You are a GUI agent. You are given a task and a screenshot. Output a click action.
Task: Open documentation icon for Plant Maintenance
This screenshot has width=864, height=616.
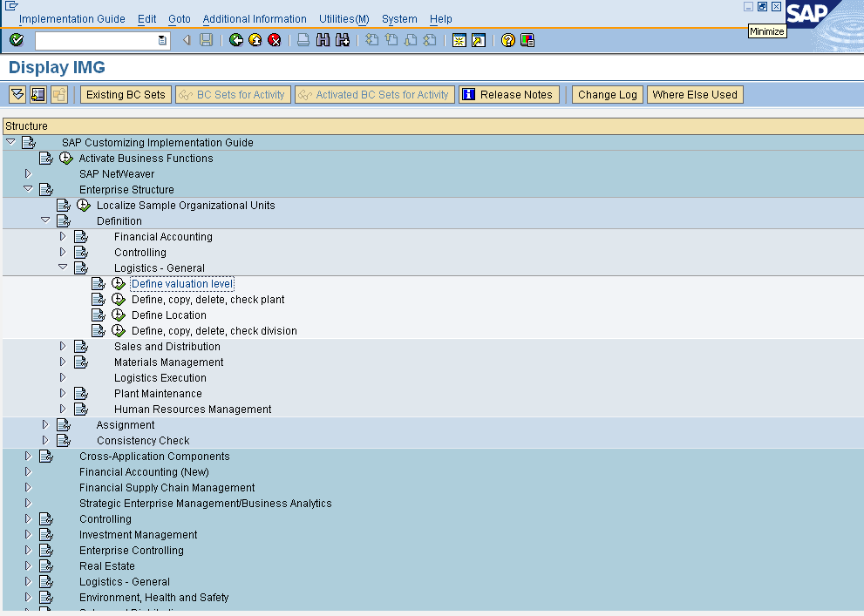click(81, 394)
